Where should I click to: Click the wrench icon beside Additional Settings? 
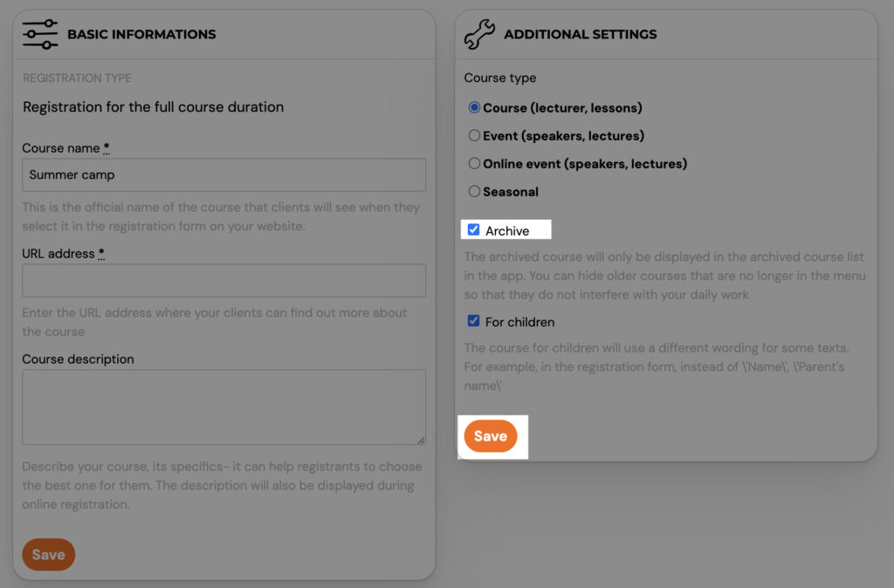click(479, 34)
